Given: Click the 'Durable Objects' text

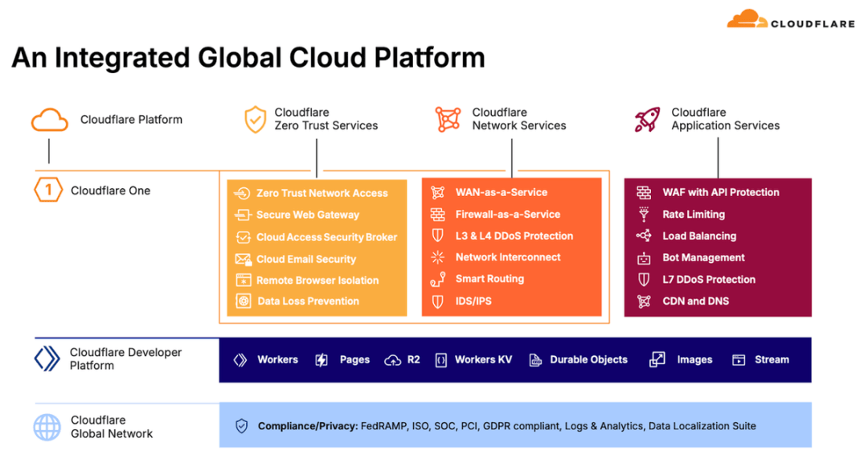Looking at the screenshot, I should click(589, 359).
